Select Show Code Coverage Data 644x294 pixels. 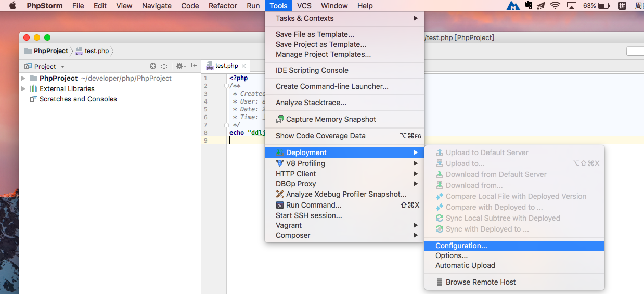[x=344, y=136]
